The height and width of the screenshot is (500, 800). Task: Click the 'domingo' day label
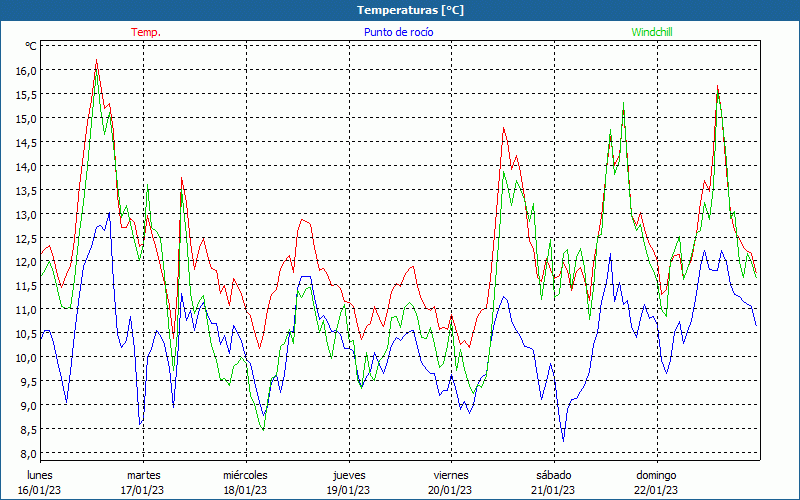[x=656, y=475]
